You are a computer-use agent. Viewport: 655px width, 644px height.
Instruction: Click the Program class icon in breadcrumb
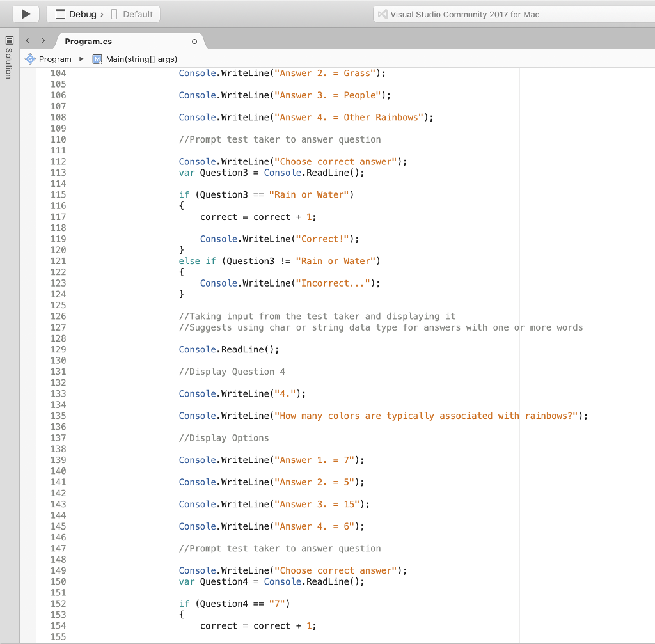point(29,58)
